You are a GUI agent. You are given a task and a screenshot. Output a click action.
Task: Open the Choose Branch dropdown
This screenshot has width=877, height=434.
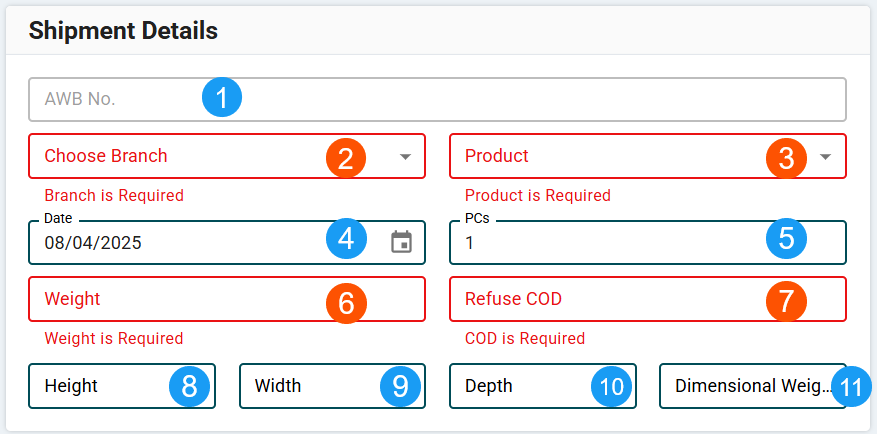pyautogui.click(x=180, y=157)
